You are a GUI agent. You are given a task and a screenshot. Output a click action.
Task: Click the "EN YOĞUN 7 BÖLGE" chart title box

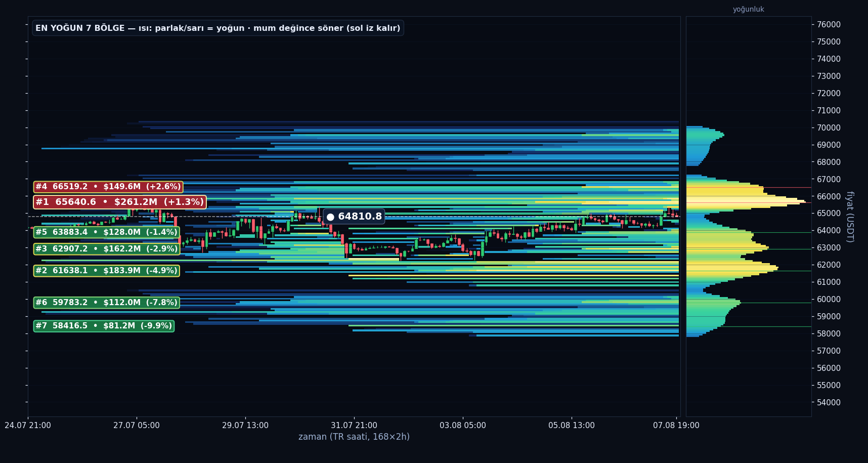point(218,28)
